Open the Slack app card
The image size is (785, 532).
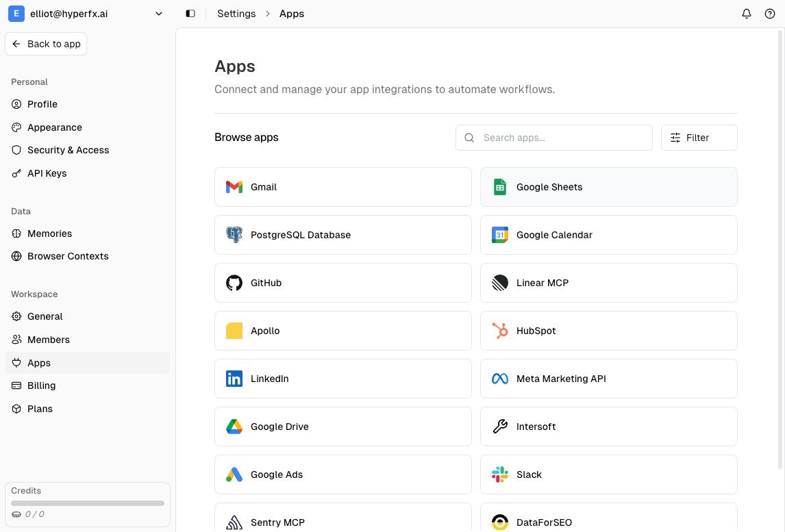tap(609, 474)
